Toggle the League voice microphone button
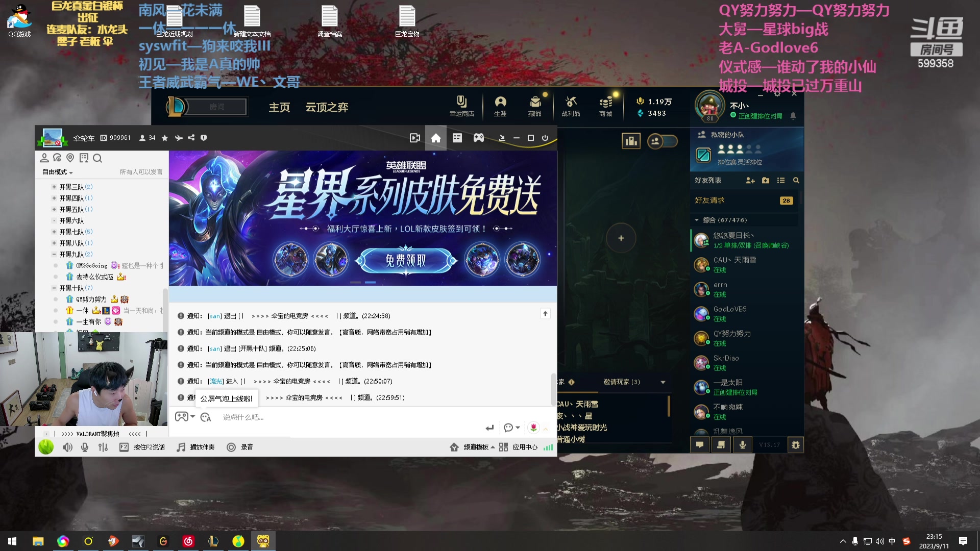 (742, 445)
